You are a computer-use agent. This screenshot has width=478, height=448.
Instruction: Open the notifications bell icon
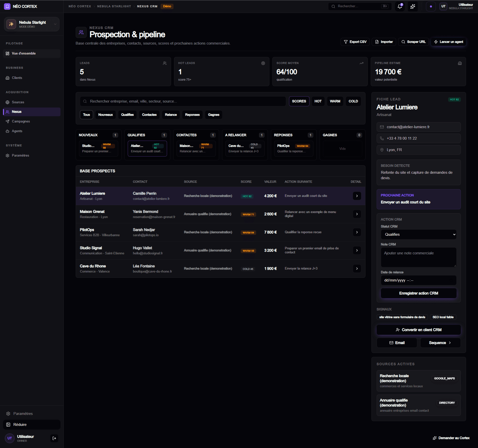[x=400, y=6]
